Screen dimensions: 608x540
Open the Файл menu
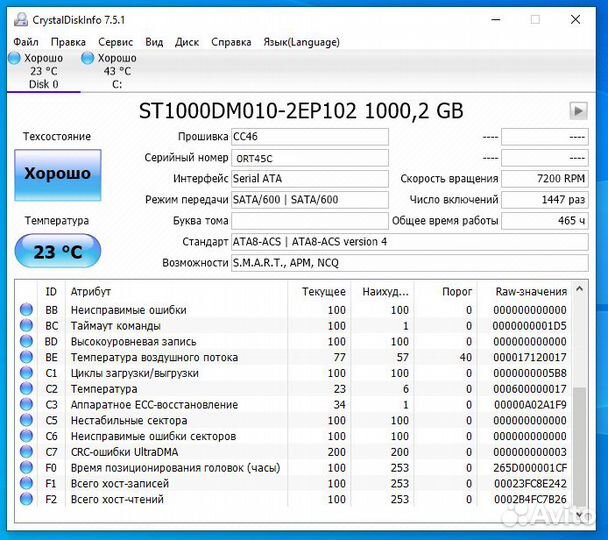coord(26,42)
